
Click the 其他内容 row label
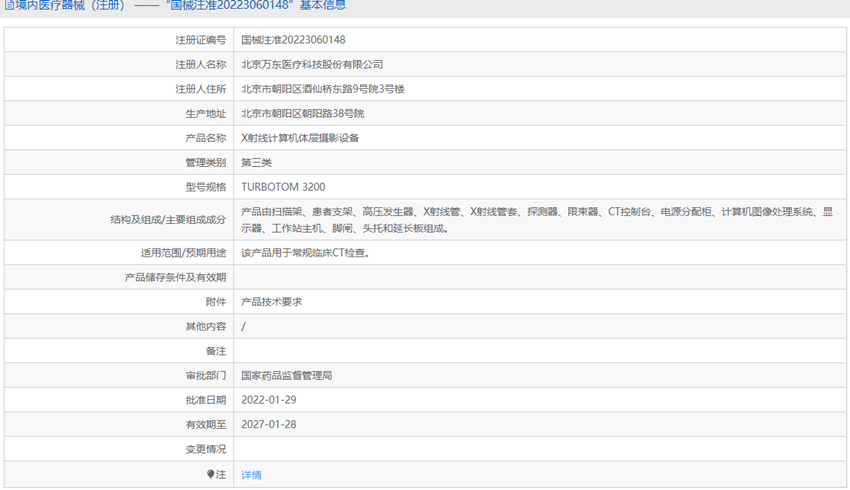coord(205,326)
